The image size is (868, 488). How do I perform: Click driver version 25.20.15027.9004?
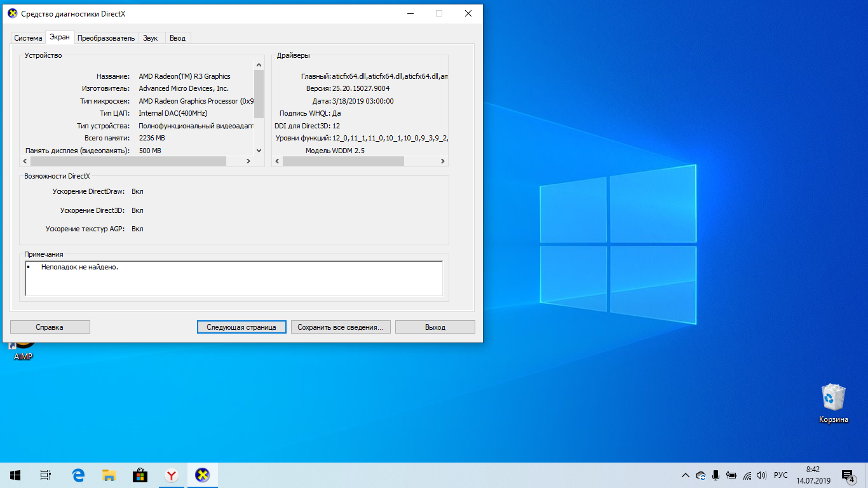361,88
